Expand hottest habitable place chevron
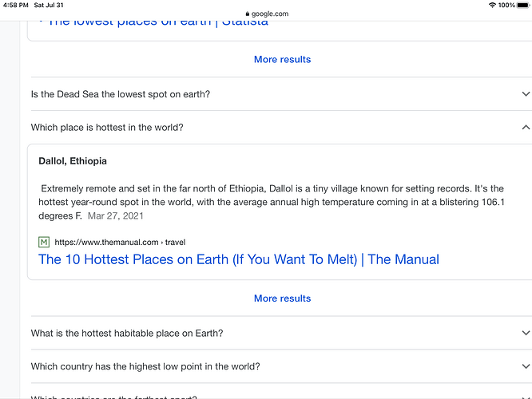This screenshot has width=532, height=399. (525, 333)
